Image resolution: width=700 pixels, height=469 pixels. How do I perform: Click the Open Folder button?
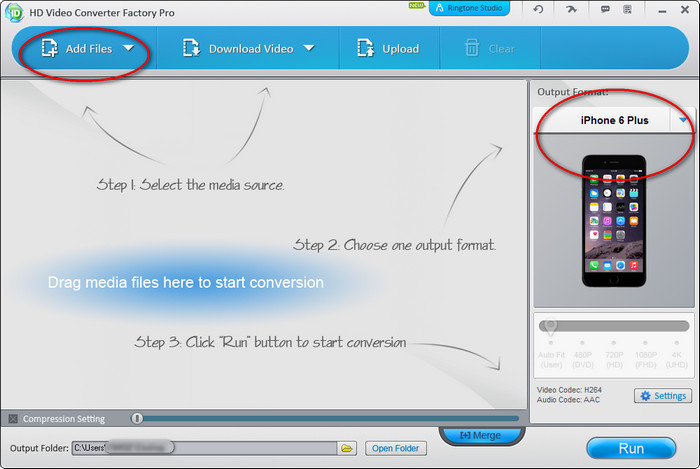(396, 448)
